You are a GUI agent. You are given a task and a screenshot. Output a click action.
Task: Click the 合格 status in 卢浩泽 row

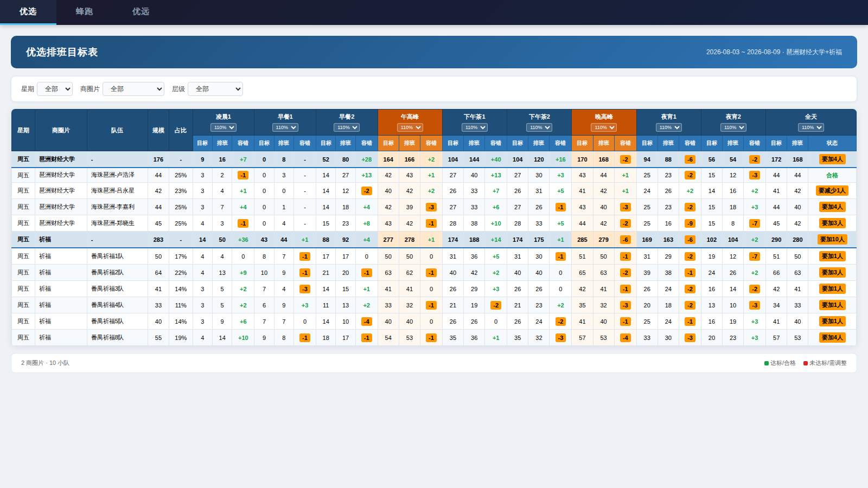832,175
